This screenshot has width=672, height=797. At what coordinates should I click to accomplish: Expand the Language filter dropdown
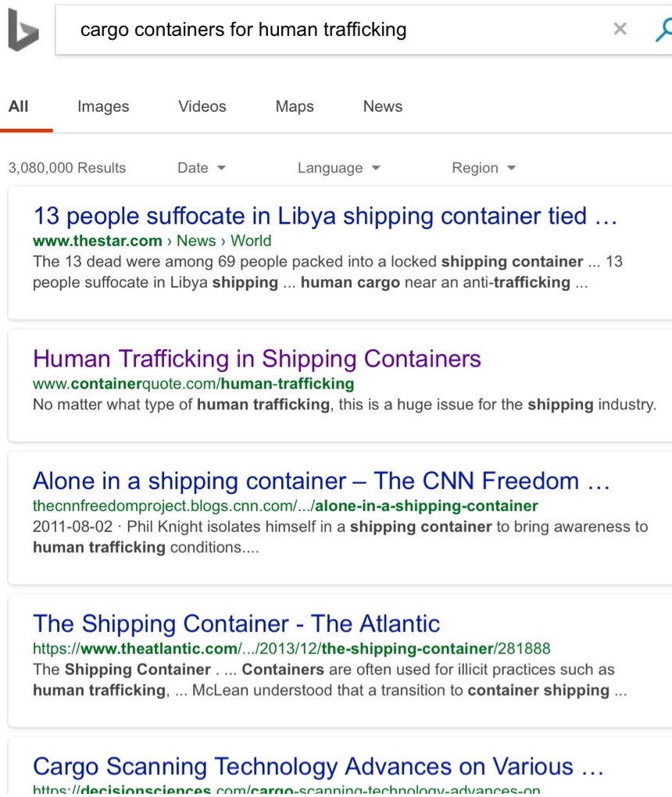[x=338, y=168]
